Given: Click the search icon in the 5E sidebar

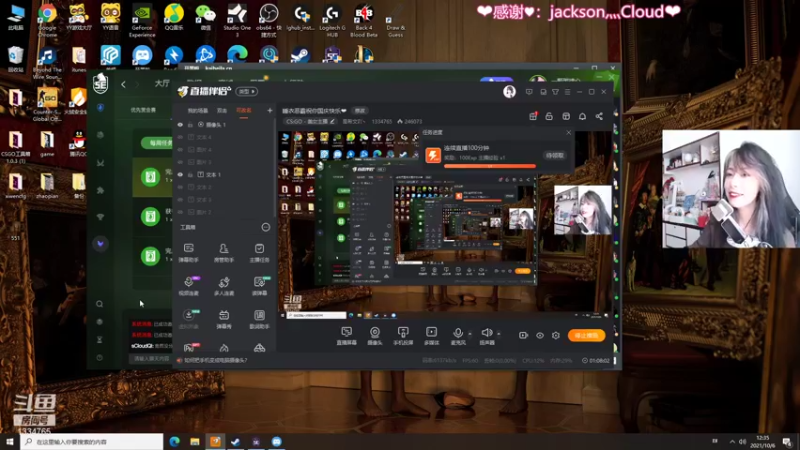Looking at the screenshot, I should 99,304.
